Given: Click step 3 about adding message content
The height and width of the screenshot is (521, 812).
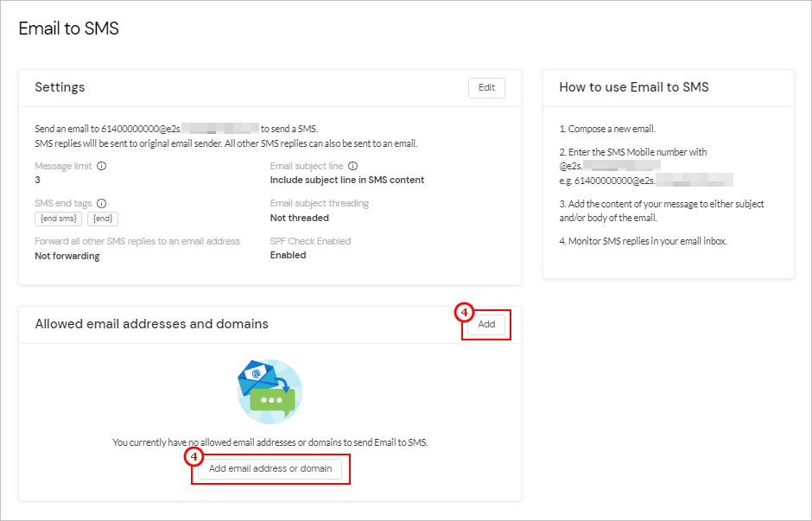Looking at the screenshot, I should click(x=662, y=211).
